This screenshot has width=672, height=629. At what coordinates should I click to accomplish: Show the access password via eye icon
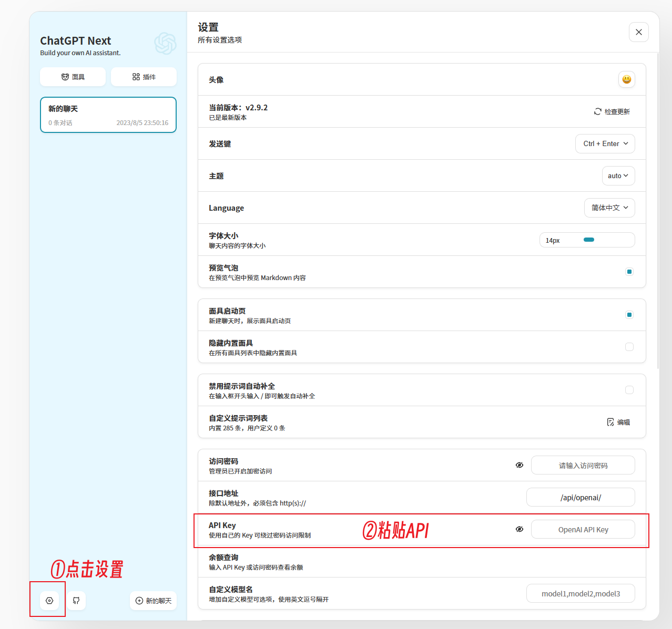520,465
